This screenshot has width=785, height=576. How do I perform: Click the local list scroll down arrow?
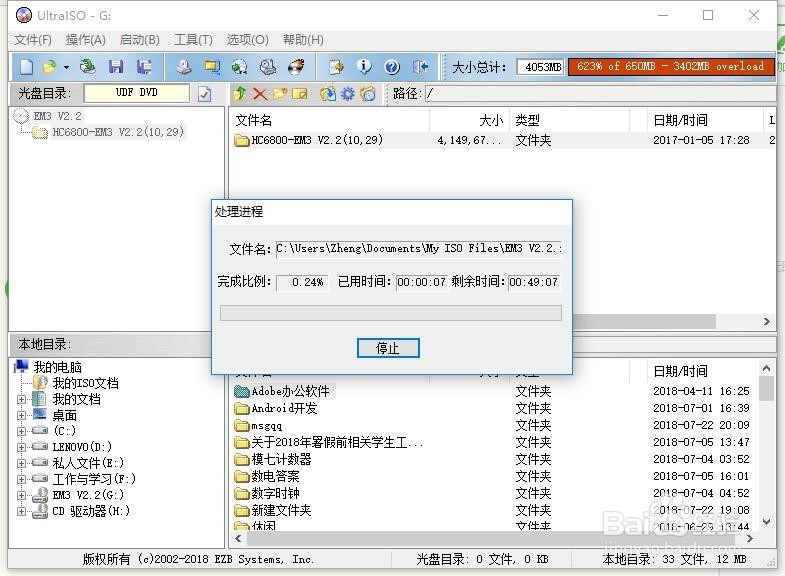[766, 522]
